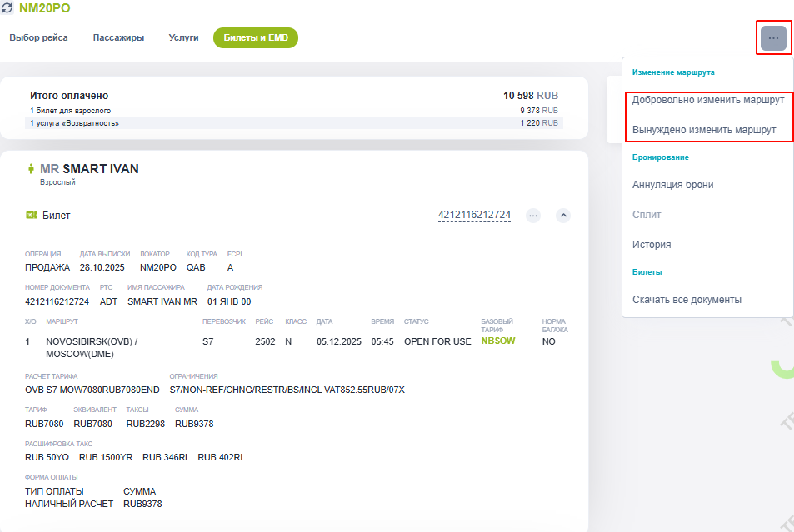Click the ticket number 4212116212724 link

point(474,216)
